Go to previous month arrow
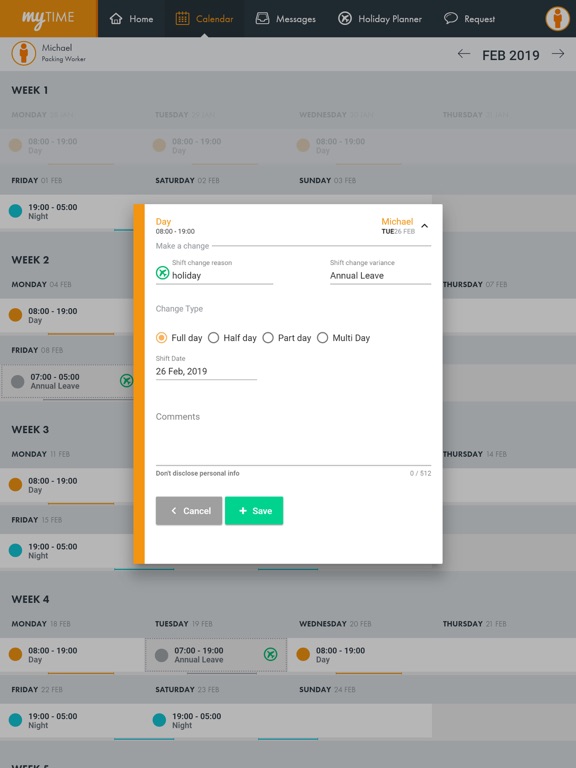 (463, 54)
